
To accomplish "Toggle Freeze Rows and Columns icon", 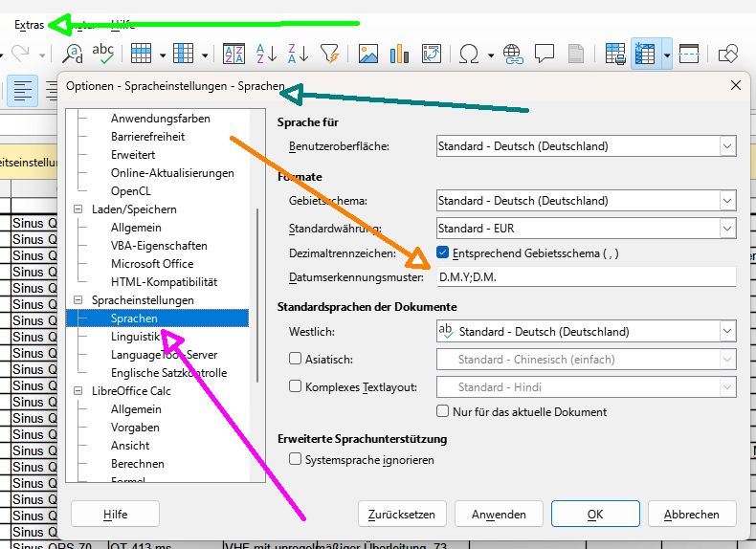I will pyautogui.click(x=646, y=54).
